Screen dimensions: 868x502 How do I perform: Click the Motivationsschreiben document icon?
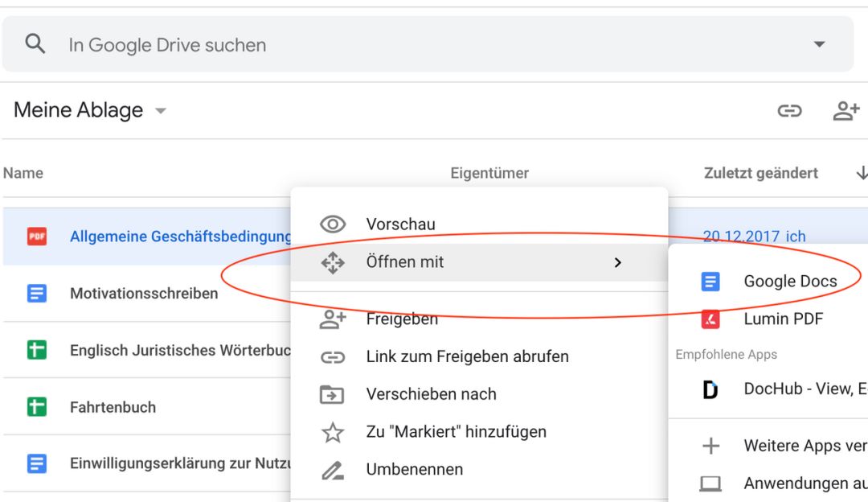pos(37,293)
